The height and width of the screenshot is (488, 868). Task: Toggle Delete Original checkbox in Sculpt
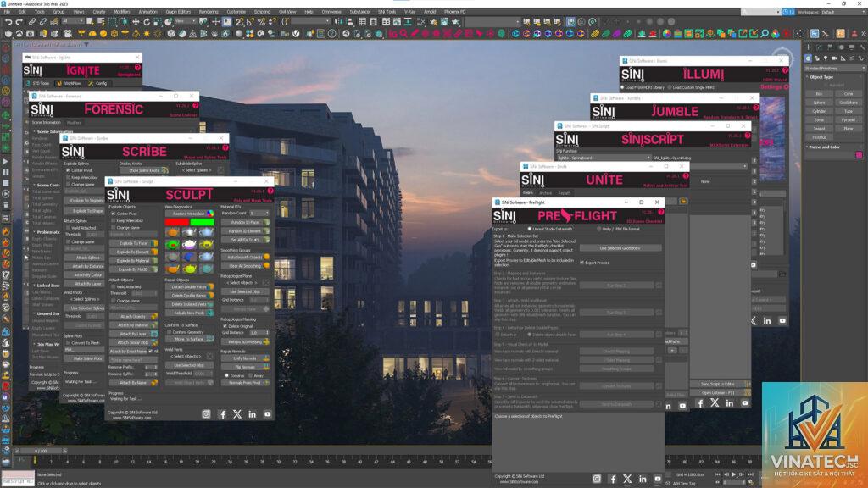tap(224, 326)
